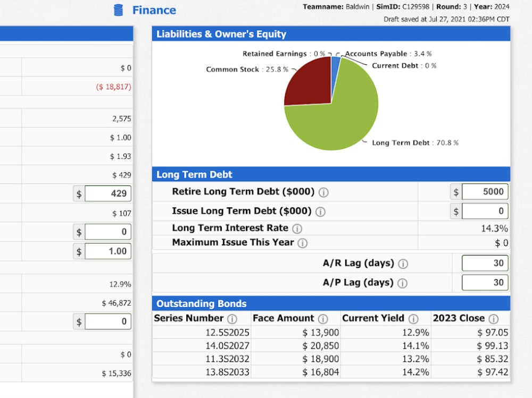Click 2023 close price $ 85.32

point(493,359)
